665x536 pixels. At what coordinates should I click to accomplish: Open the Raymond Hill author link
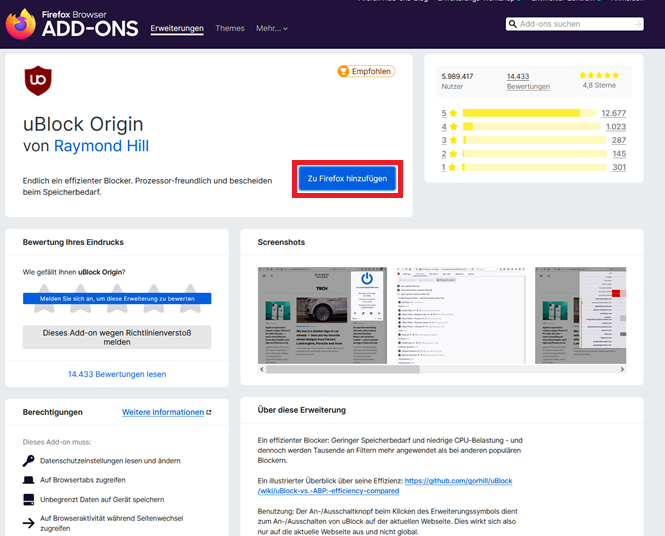pos(101,146)
